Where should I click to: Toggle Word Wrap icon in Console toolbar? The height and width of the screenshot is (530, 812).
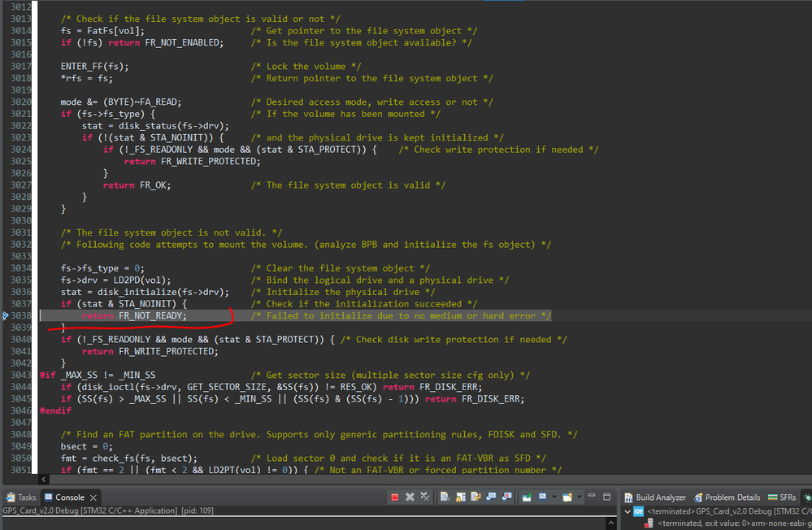click(475, 497)
